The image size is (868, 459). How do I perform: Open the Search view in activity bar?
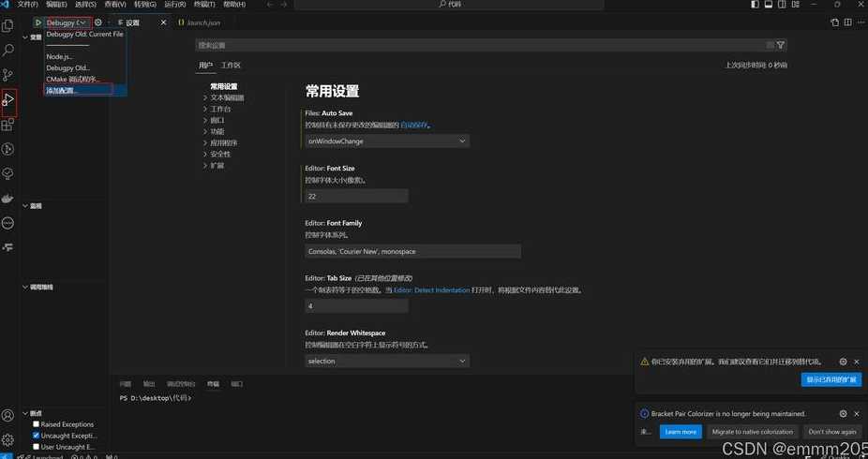(x=7, y=51)
